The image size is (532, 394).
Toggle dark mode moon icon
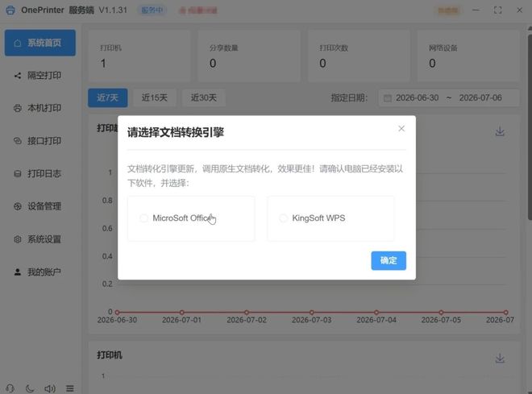tap(30, 388)
